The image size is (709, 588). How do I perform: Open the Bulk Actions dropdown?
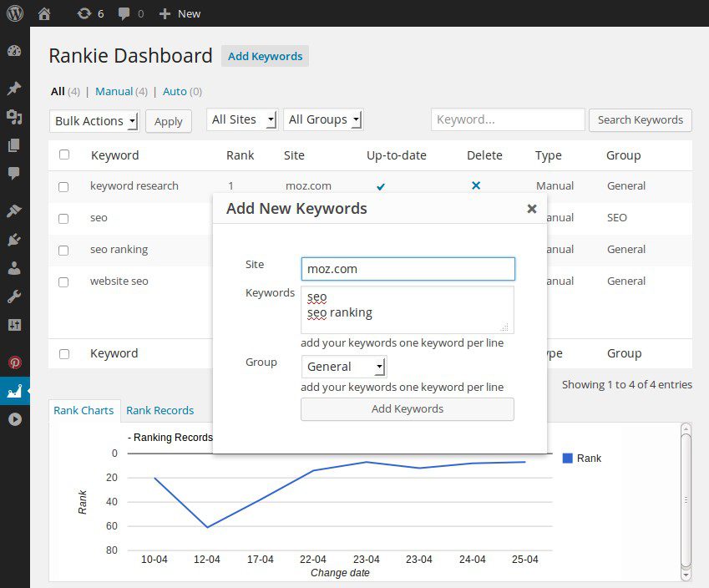pyautogui.click(x=94, y=120)
